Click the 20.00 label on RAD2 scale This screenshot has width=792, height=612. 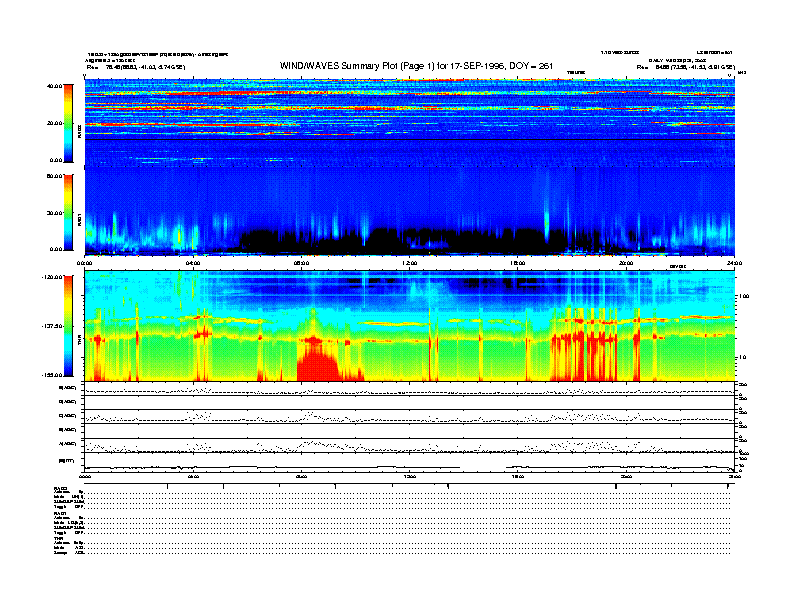(54, 123)
